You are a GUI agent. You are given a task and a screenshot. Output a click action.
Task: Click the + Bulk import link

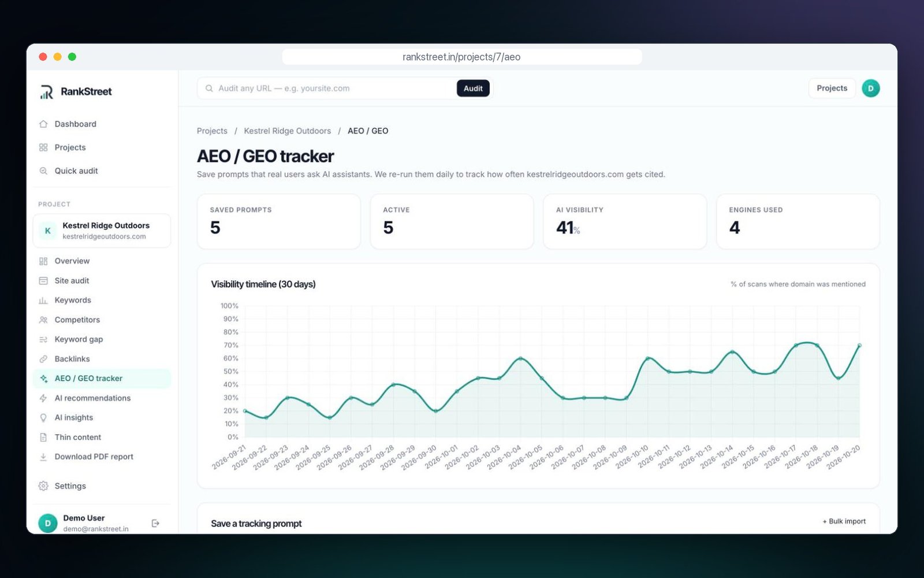click(844, 521)
